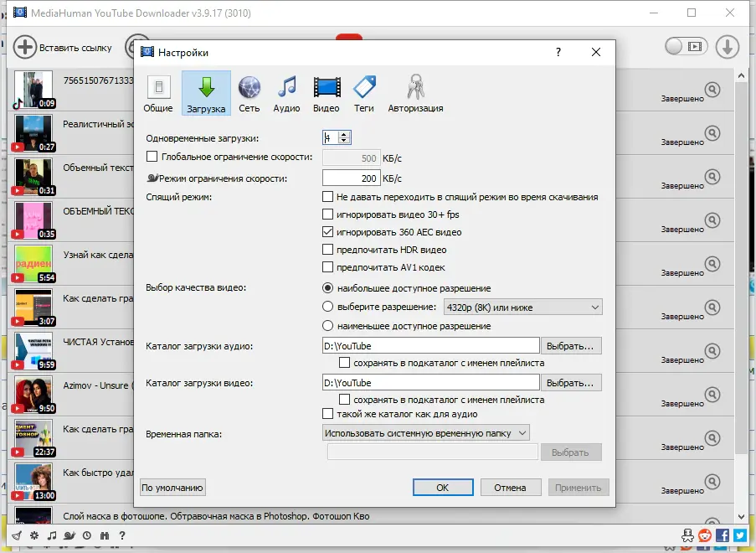
Task: Select highest available resolution radio
Action: pyautogui.click(x=327, y=288)
